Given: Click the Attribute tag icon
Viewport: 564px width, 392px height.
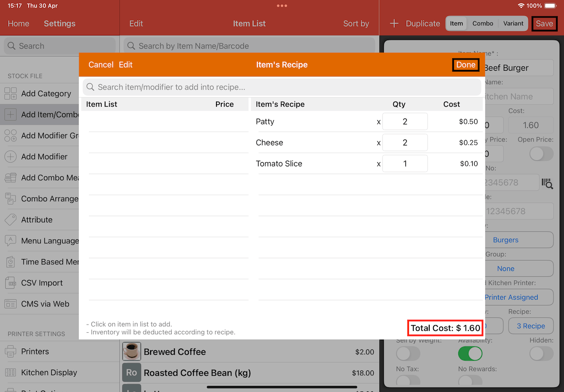Looking at the screenshot, I should point(11,220).
